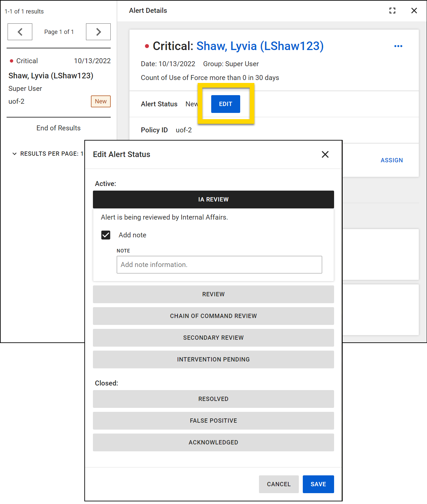
Task: Uncheck the Add note checkbox
Action: (106, 235)
